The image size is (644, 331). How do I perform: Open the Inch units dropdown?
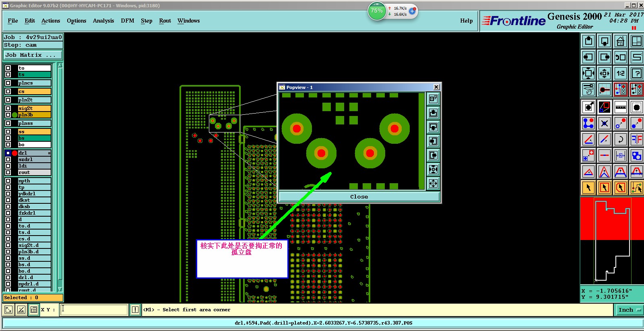(629, 310)
